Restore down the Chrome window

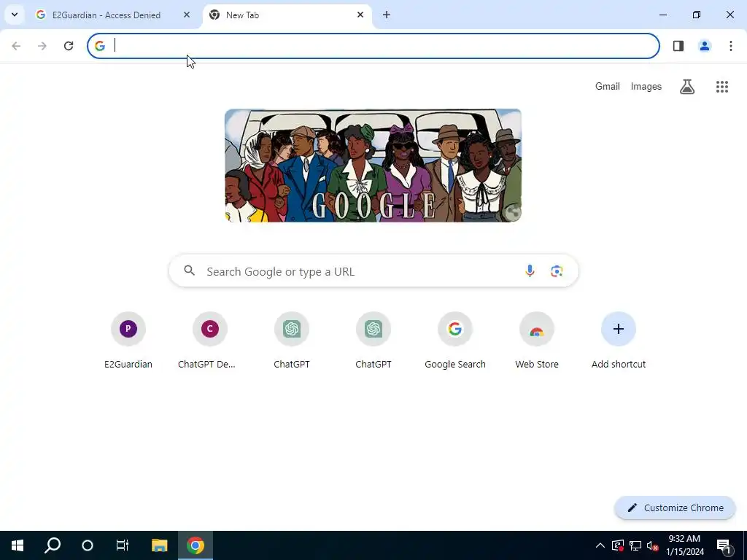[697, 15]
